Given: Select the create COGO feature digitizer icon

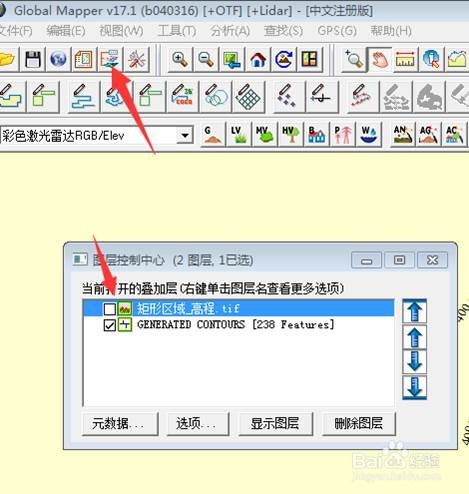Looking at the screenshot, I should 183,97.
